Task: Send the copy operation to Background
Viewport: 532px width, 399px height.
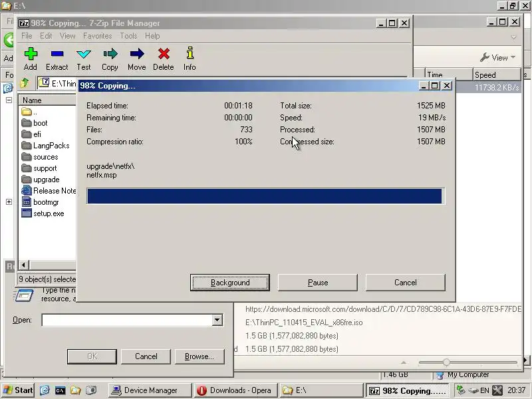Action: 230,283
